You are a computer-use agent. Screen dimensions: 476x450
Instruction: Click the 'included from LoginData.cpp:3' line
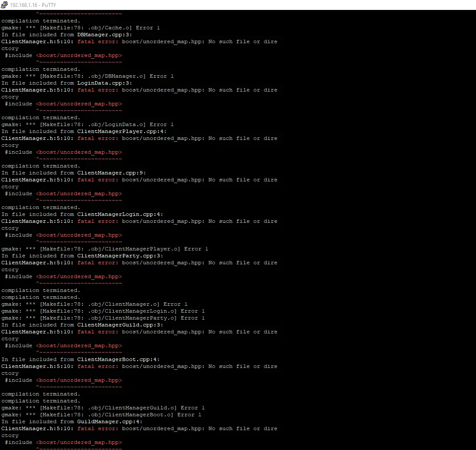[67, 83]
